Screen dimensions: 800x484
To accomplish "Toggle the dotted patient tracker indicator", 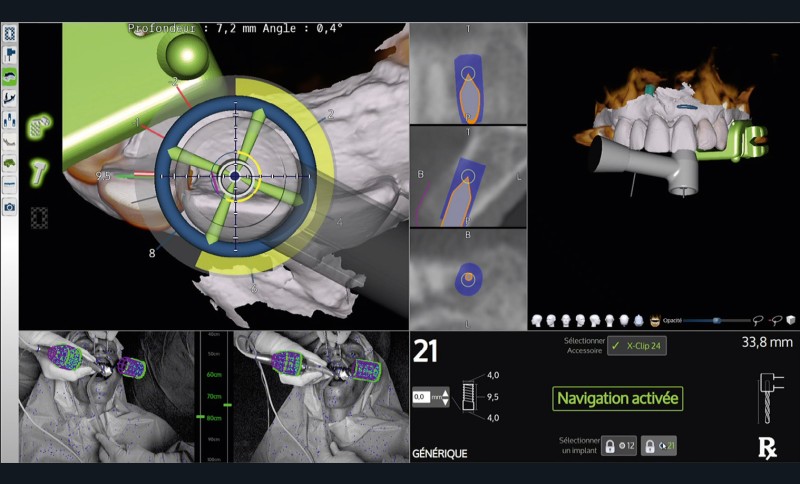I will (41, 217).
